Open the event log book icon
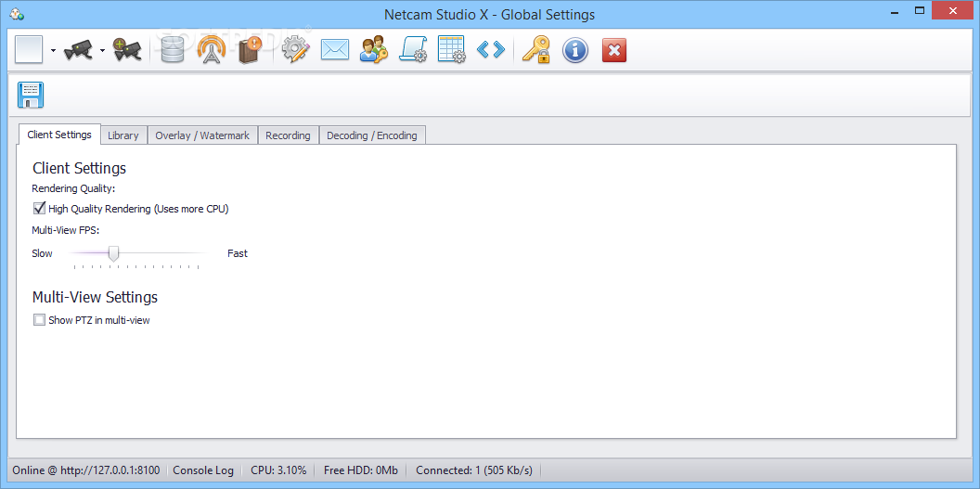Image resolution: width=980 pixels, height=489 pixels. coord(250,49)
